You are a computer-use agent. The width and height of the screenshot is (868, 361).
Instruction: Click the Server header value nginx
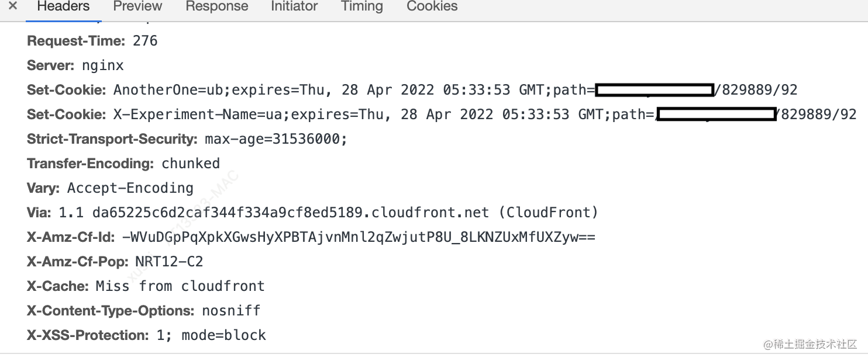tap(102, 65)
